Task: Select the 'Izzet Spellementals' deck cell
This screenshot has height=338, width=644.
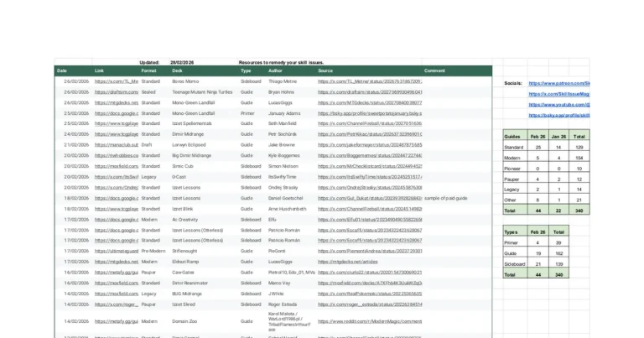Action: [x=192, y=123]
